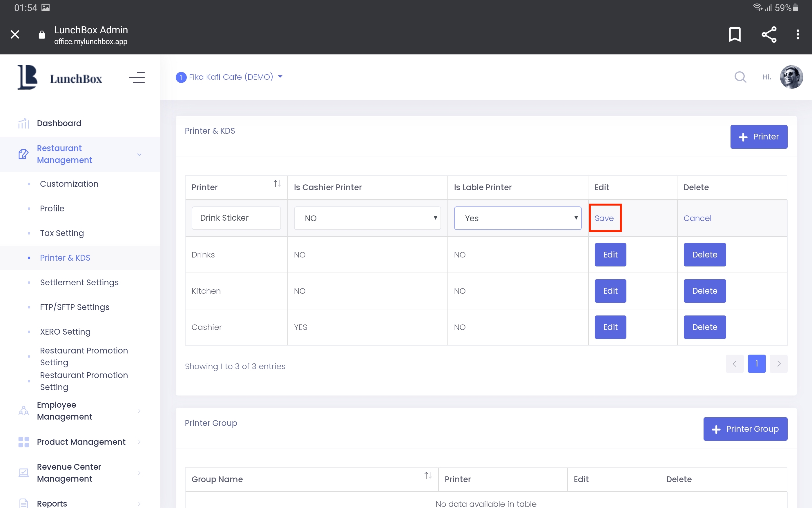Expand Product Management menu

click(80, 442)
